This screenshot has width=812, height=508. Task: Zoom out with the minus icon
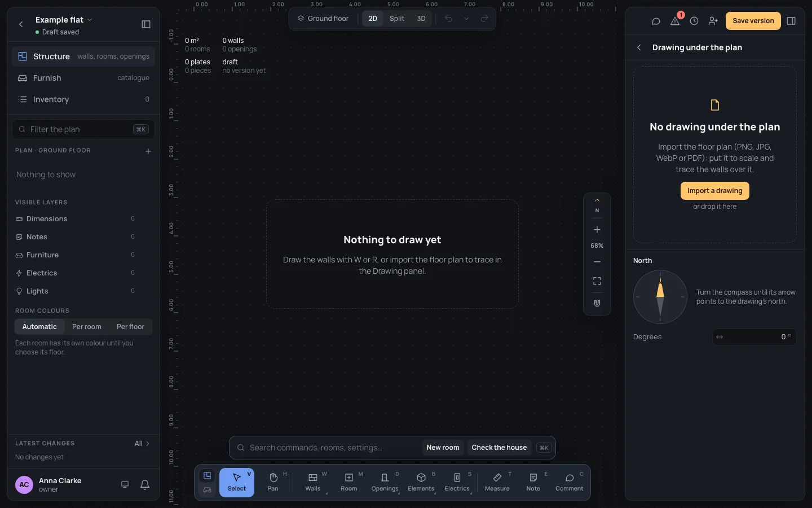[x=597, y=262]
